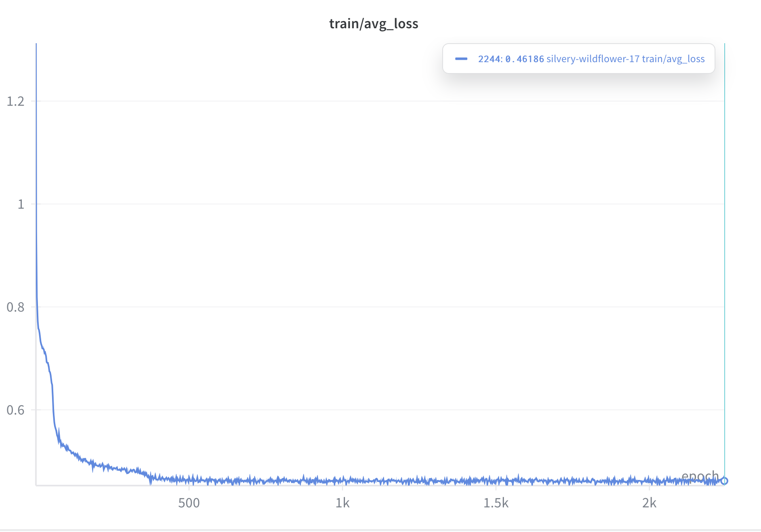761x532 pixels.
Task: Select the step number 2244 in tooltip
Action: 489,59
